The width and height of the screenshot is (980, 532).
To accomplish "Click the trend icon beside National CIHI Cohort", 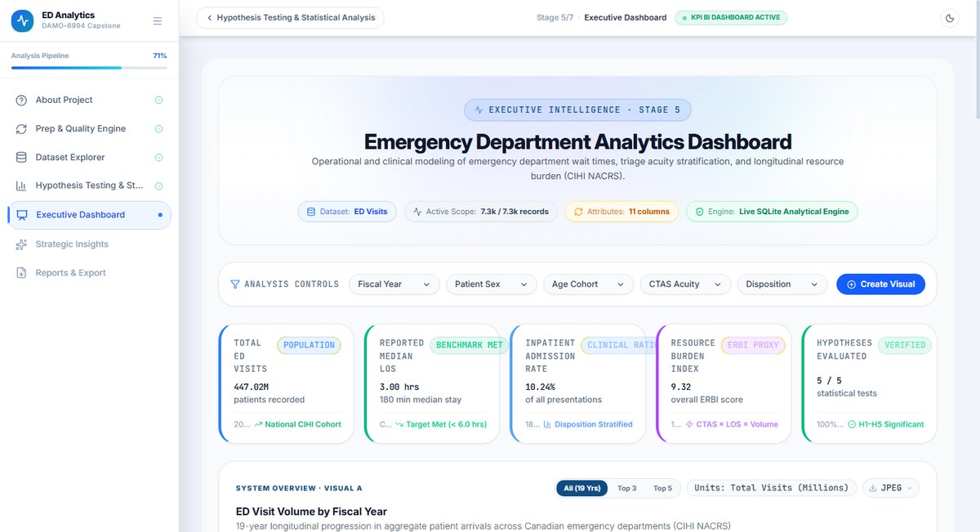I will 258,424.
